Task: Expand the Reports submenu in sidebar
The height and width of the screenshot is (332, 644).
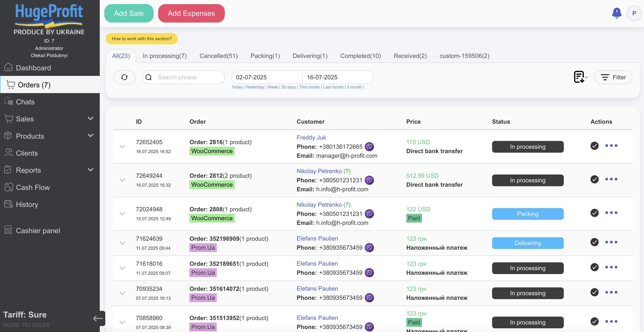Action: tap(91, 170)
